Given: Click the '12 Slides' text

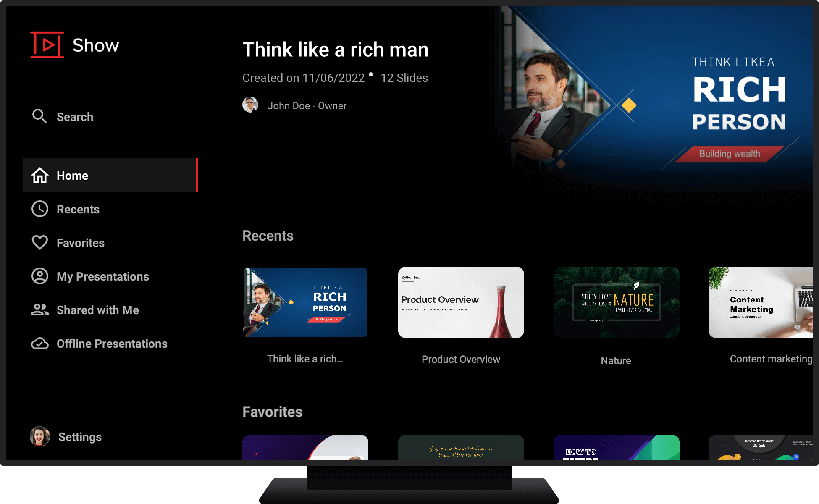Looking at the screenshot, I should pos(404,78).
